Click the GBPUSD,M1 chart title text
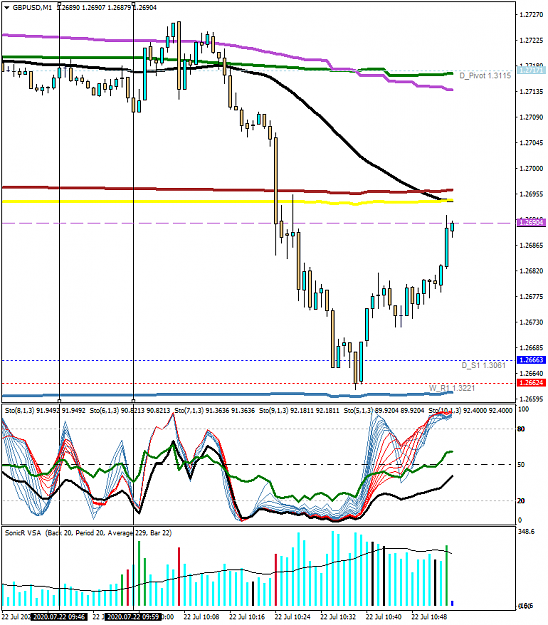This screenshot has width=548, height=625. tap(32, 8)
